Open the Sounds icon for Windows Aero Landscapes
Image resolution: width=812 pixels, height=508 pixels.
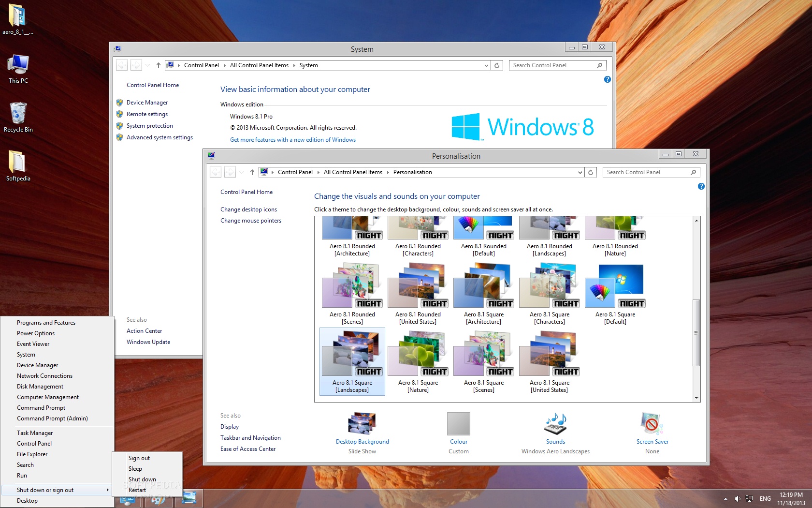[x=555, y=424]
